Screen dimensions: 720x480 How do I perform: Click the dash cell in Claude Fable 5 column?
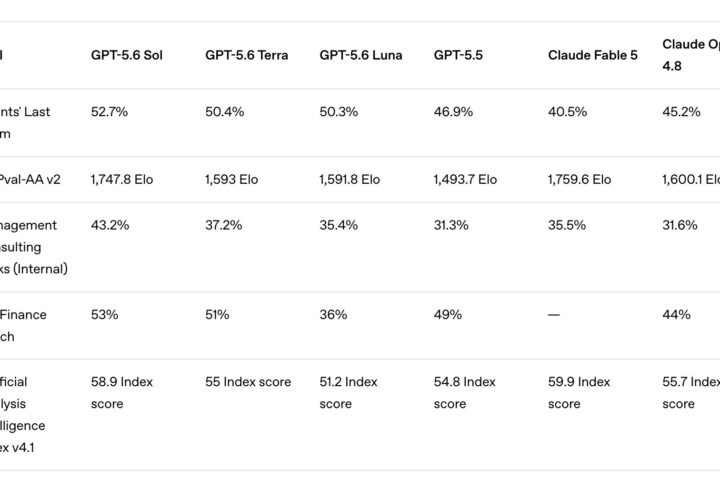(554, 315)
